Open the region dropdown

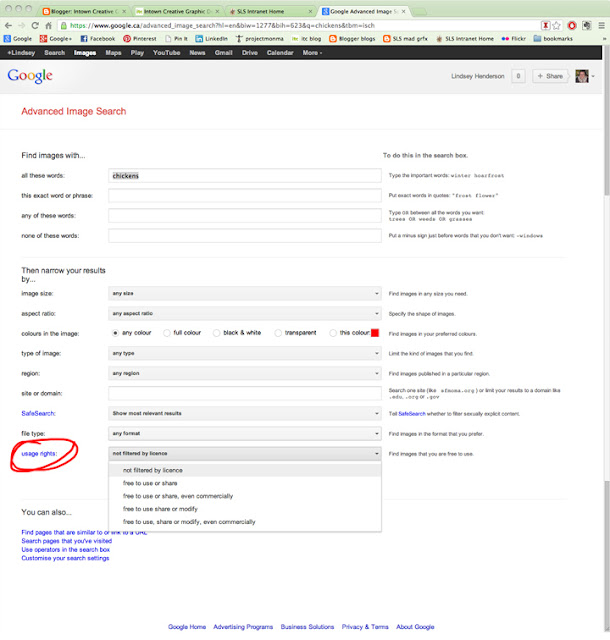(245, 373)
